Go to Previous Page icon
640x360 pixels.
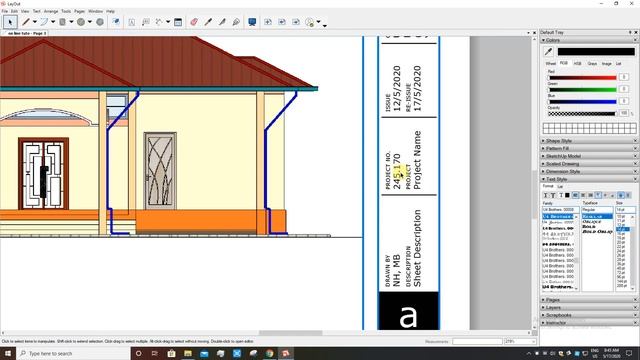[282, 22]
